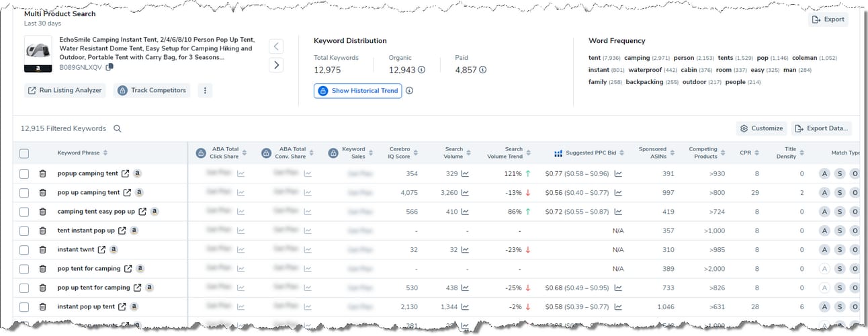Click the Export button at top right
The image size is (868, 336).
(828, 19)
